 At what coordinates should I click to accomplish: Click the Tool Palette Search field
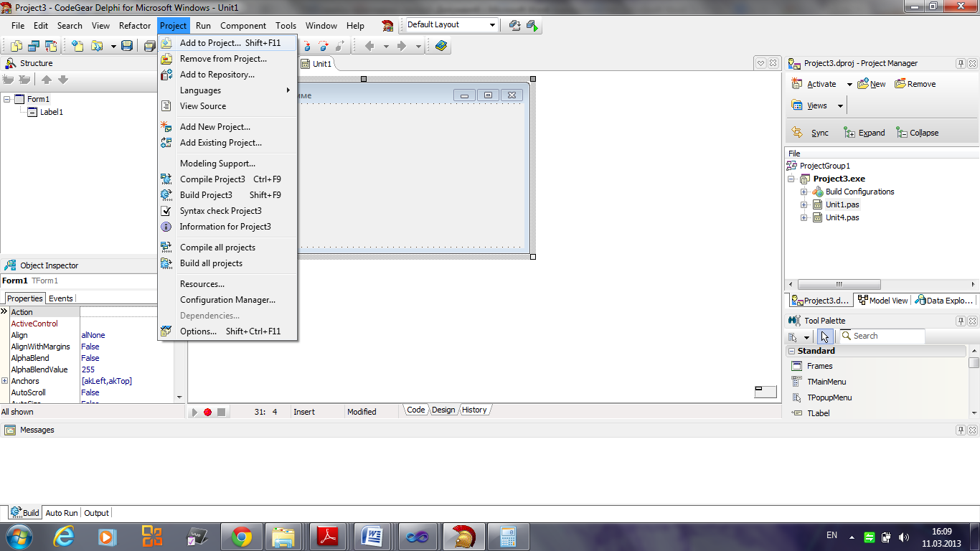pyautogui.click(x=881, y=336)
